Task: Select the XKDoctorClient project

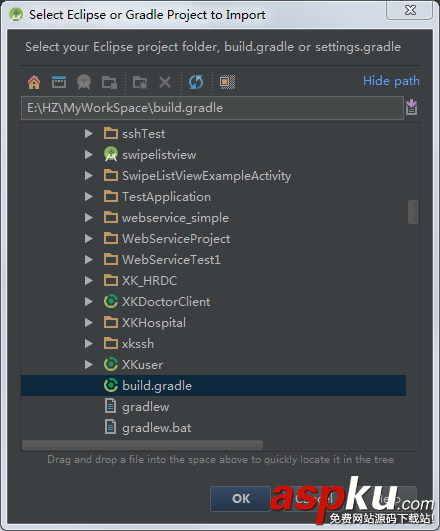Action: pos(166,301)
